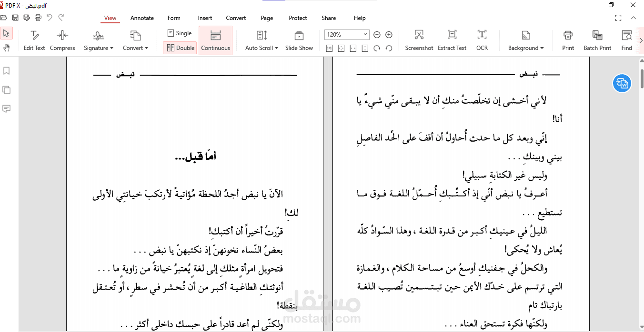Click the fit height icon
This screenshot has width=644, height=332.
[x=365, y=48]
